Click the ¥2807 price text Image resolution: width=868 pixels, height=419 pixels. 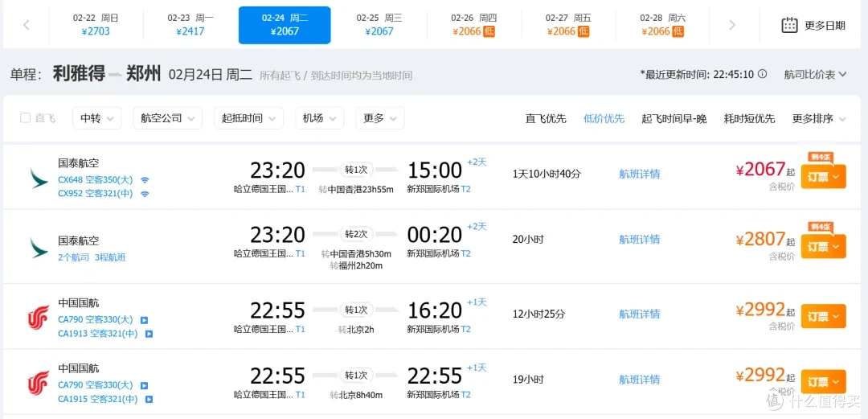760,239
